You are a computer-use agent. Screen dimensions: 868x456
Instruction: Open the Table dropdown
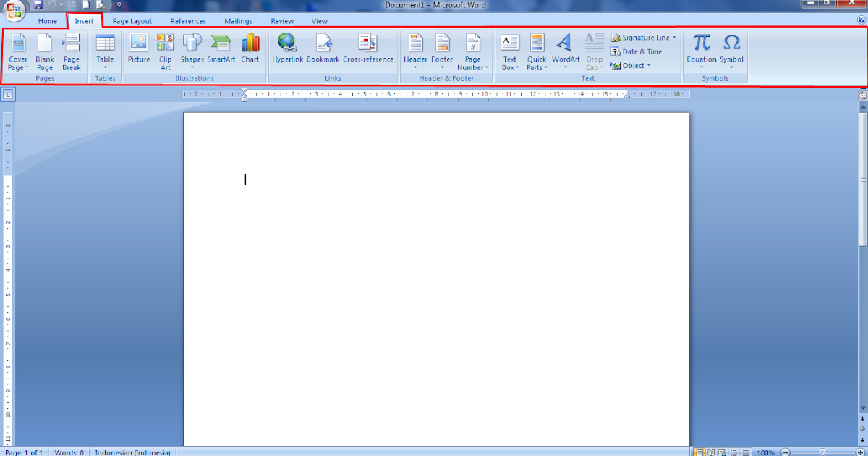pyautogui.click(x=106, y=52)
